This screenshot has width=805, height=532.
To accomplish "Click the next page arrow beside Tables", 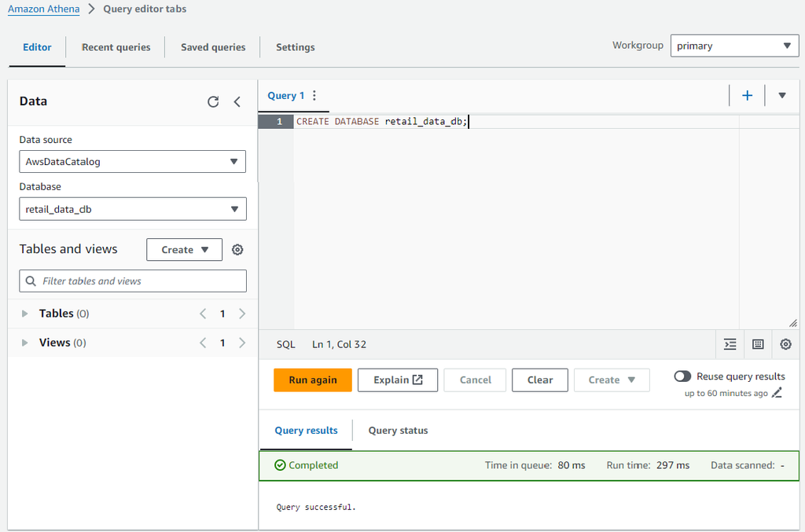I will pyautogui.click(x=241, y=313).
